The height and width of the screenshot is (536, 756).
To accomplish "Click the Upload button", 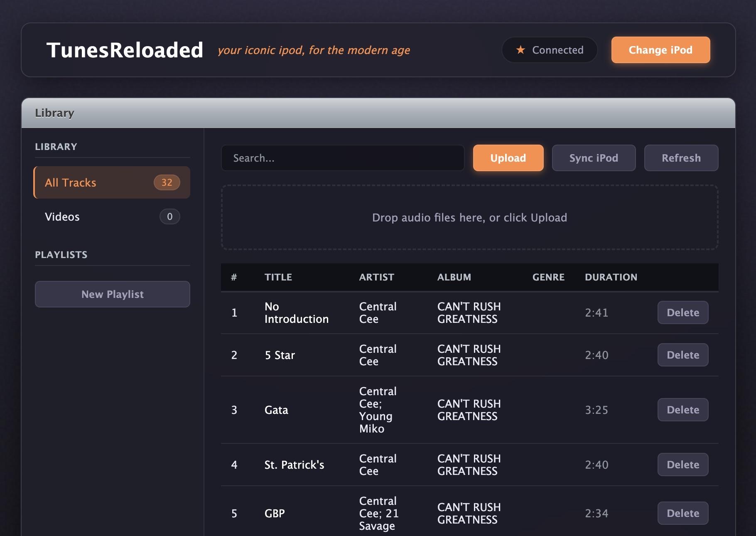I will (508, 158).
